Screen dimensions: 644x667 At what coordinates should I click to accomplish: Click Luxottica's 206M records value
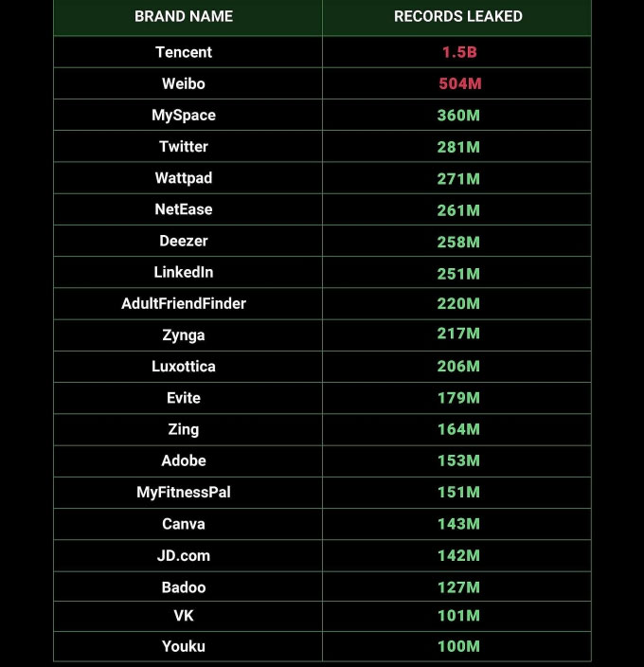(x=459, y=367)
